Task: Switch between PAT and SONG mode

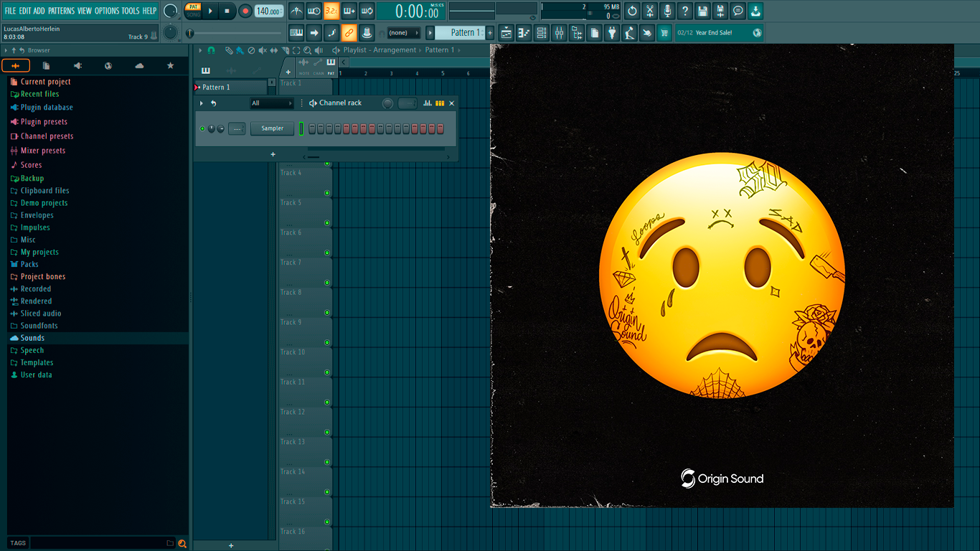Action: point(193,11)
